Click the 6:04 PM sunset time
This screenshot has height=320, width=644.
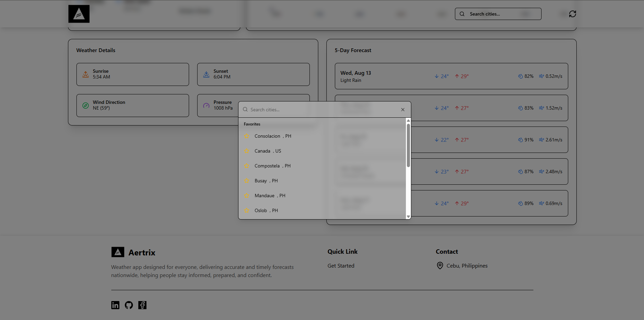pos(222,77)
